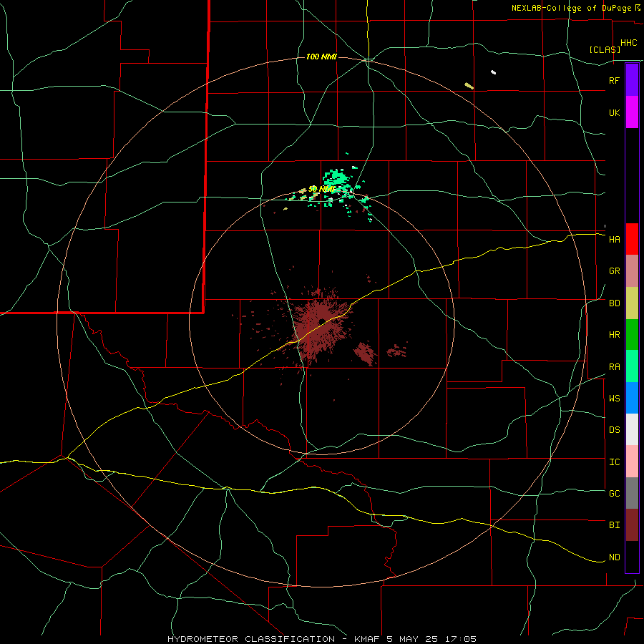Click the BD legend label
The height and width of the screenshot is (644, 644).
614,303
